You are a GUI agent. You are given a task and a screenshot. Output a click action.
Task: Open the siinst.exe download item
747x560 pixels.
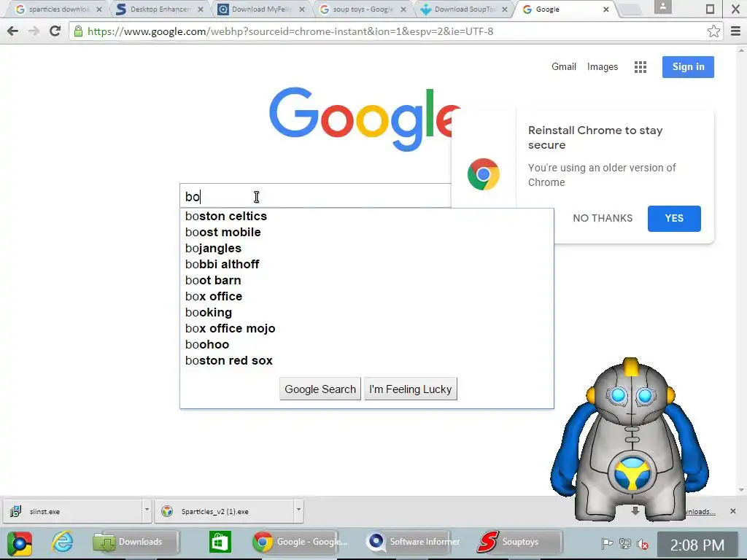point(72,511)
